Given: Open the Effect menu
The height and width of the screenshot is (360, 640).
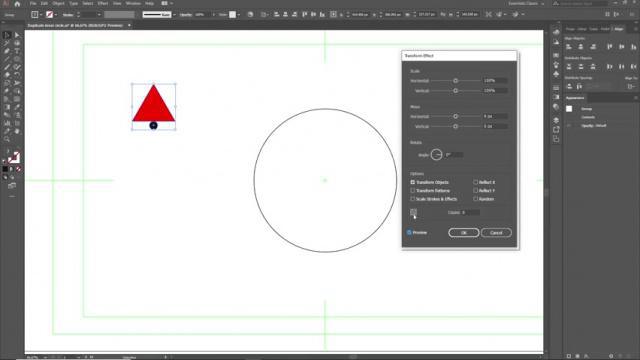Looking at the screenshot, I should (102, 3).
